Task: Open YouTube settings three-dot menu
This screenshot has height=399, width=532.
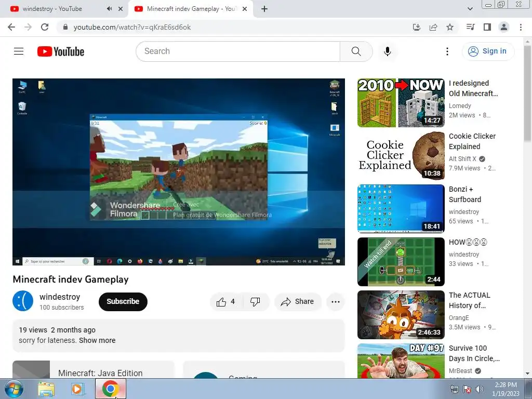Action: 447,51
